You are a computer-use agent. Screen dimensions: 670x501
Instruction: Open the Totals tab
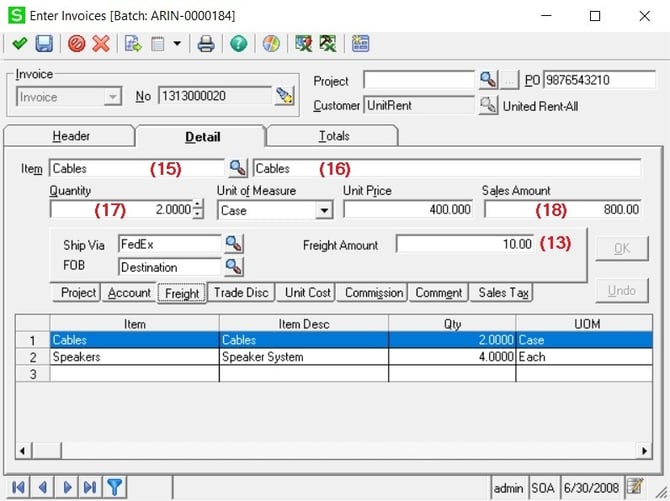[x=334, y=136]
